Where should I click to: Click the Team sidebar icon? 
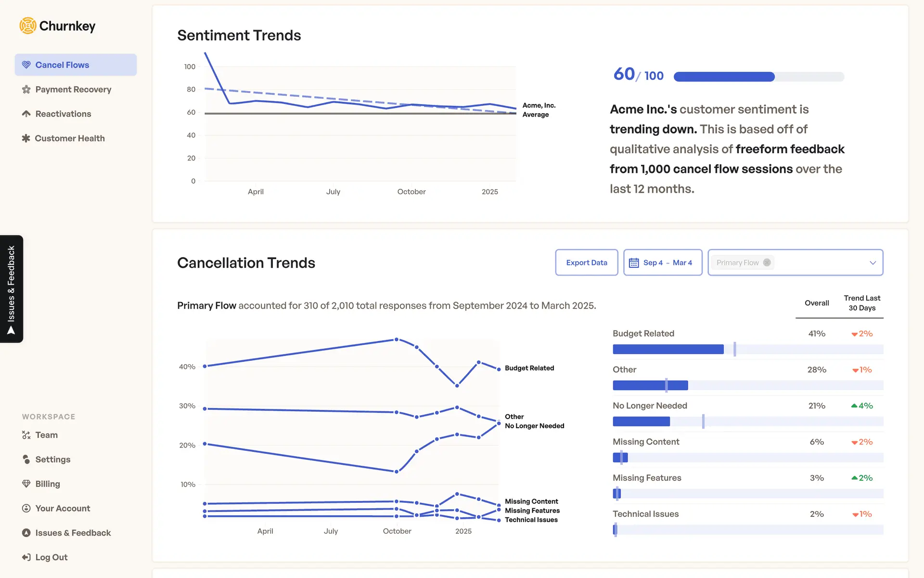[x=26, y=435]
